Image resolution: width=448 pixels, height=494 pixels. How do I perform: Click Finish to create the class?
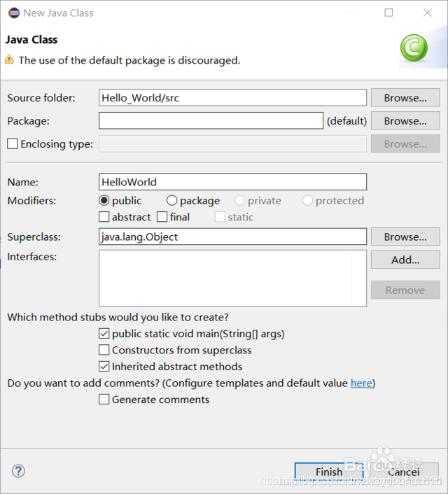329,472
